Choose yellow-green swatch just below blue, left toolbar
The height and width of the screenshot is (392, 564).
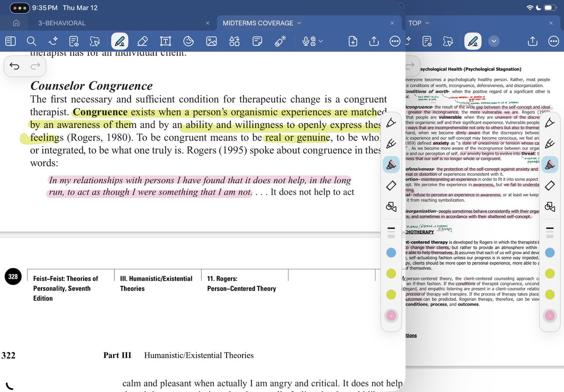coord(391,274)
